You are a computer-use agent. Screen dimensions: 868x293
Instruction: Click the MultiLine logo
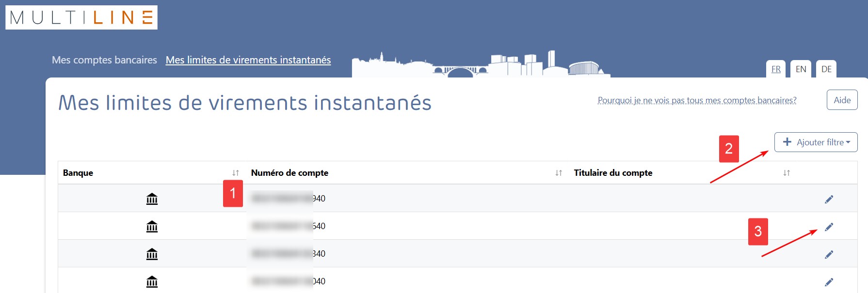point(81,17)
